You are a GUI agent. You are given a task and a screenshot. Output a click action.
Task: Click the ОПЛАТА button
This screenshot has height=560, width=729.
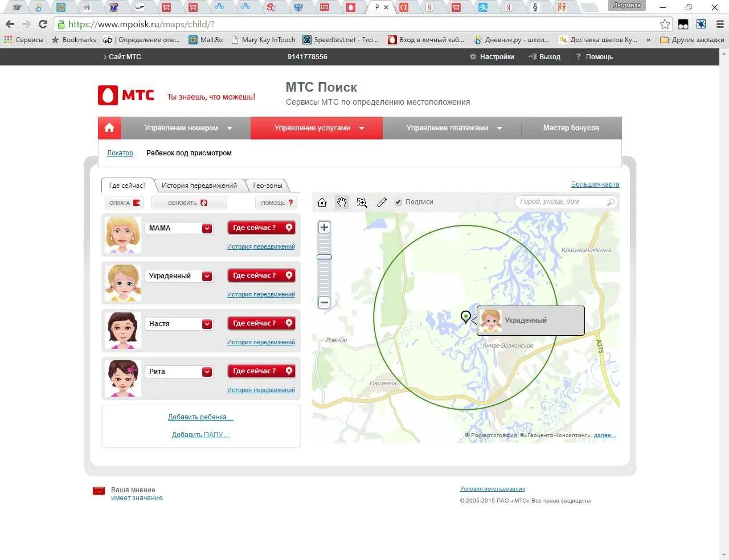coord(124,203)
